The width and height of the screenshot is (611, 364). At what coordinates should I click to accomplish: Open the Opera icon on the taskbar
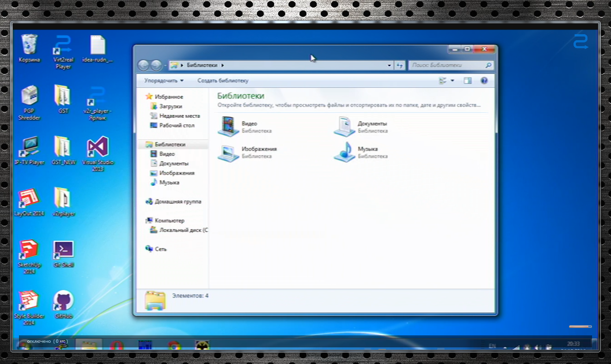click(117, 346)
